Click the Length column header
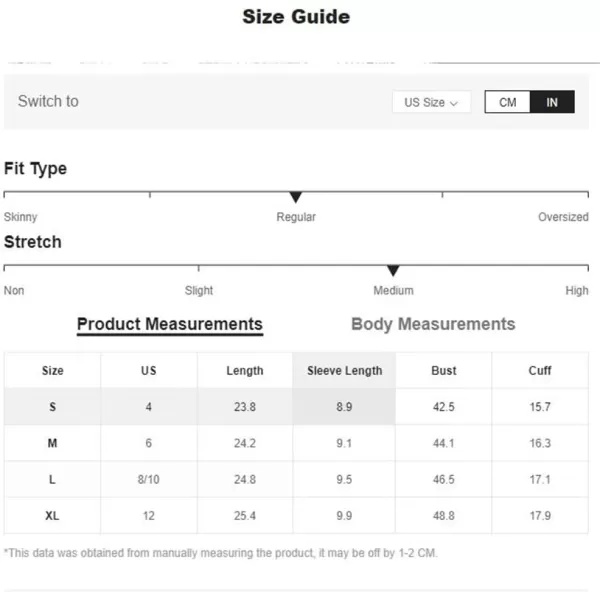 [245, 370]
